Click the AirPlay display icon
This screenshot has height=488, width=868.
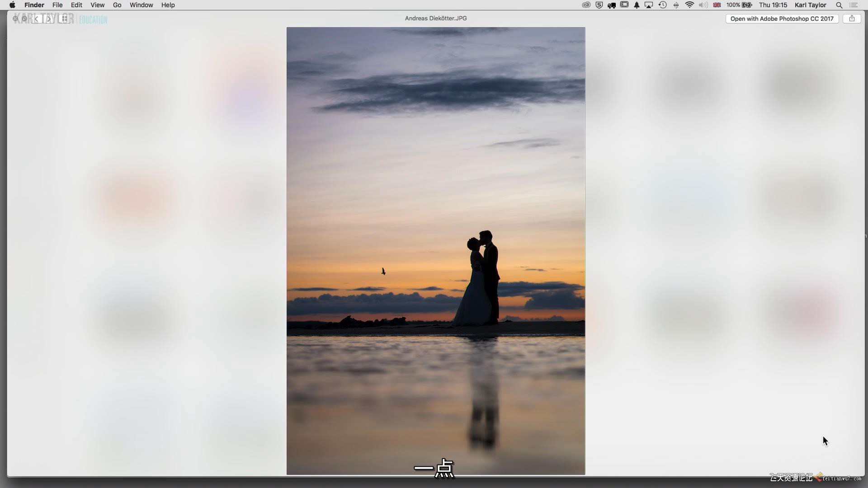tap(649, 5)
